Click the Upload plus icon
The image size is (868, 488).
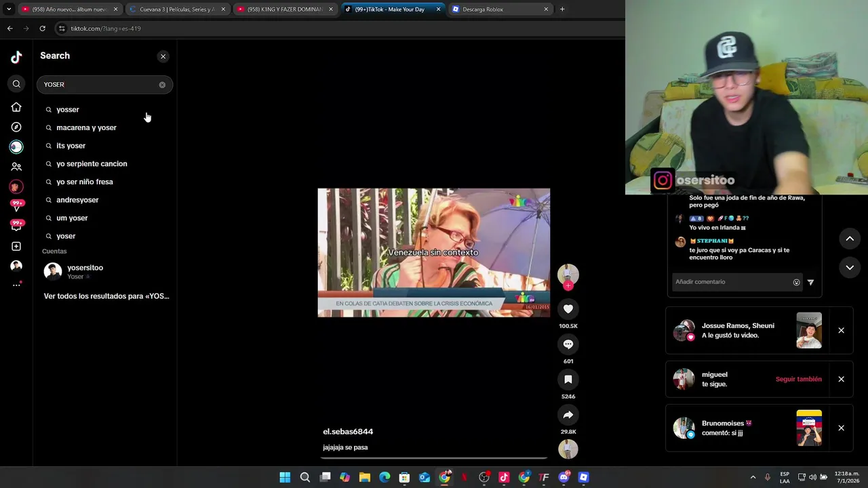(16, 246)
